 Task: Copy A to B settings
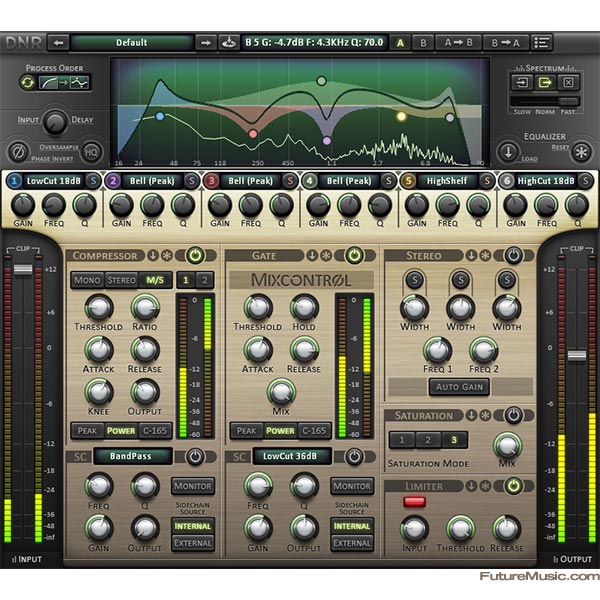458,43
